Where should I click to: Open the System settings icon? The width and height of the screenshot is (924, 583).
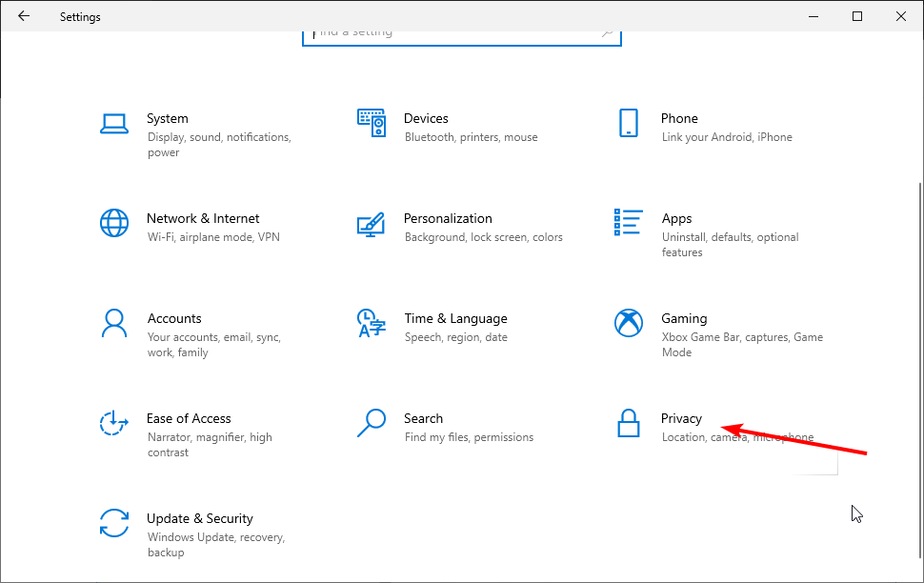tap(114, 124)
